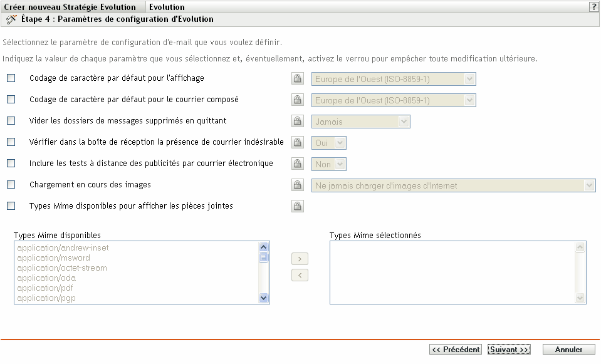This screenshot has width=601, height=364.
Task: Lock the 'Chargement en cours des images' setting
Action: pos(298,184)
